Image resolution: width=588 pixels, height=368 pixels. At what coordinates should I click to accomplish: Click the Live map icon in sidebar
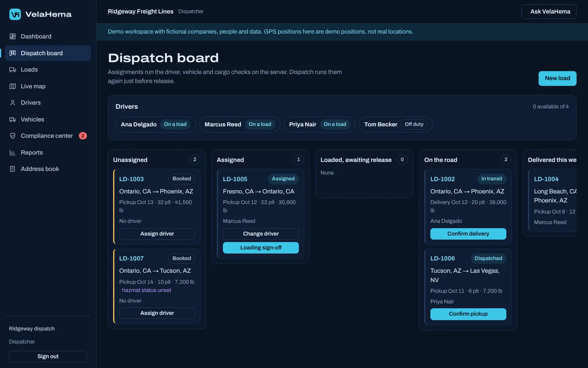(13, 86)
